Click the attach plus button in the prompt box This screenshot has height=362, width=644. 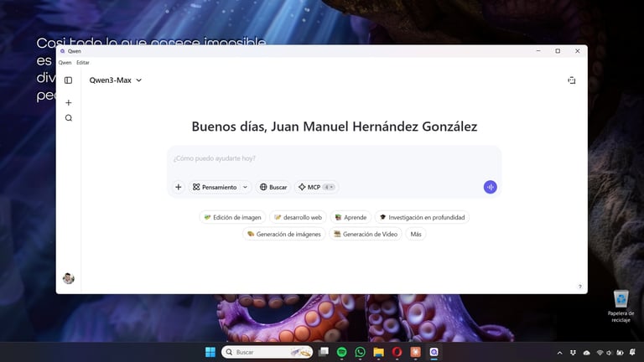pyautogui.click(x=179, y=187)
